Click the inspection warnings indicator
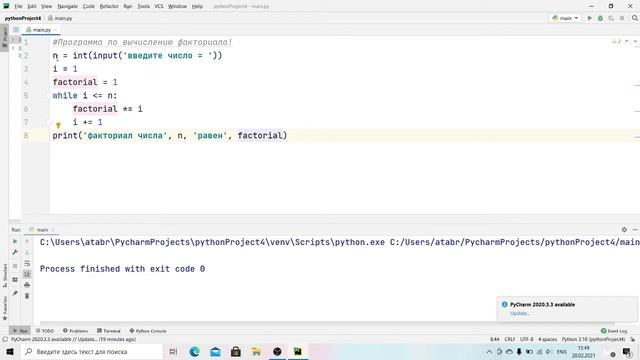 tap(616, 42)
